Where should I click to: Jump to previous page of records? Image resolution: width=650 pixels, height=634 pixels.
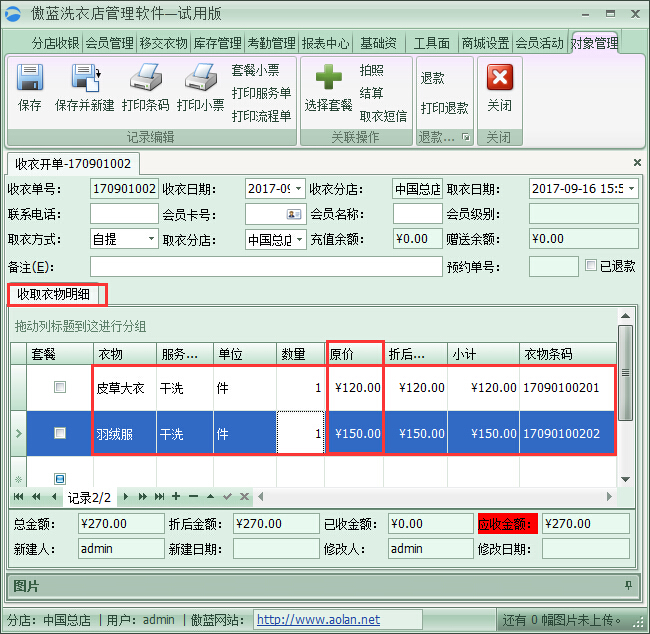pyautogui.click(x=36, y=496)
